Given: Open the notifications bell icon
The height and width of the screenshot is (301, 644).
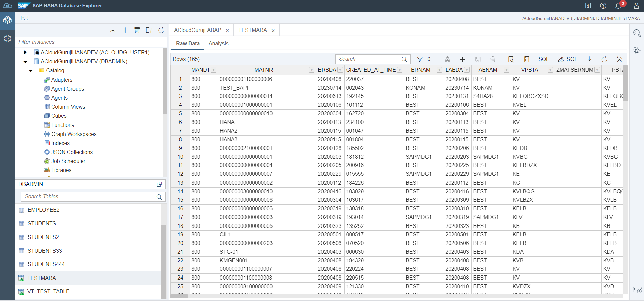Looking at the screenshot, I should pyautogui.click(x=618, y=6).
